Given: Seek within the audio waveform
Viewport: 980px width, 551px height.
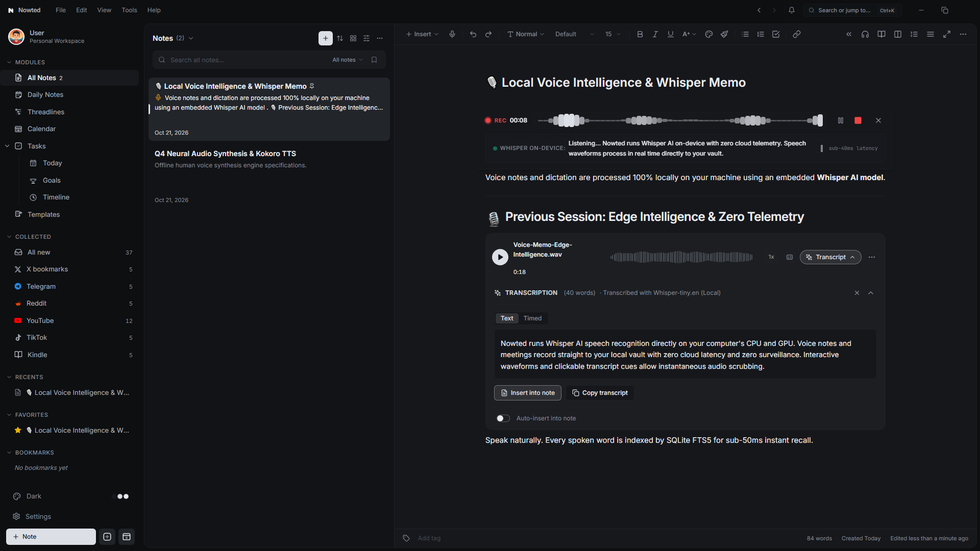Looking at the screenshot, I should (x=681, y=257).
